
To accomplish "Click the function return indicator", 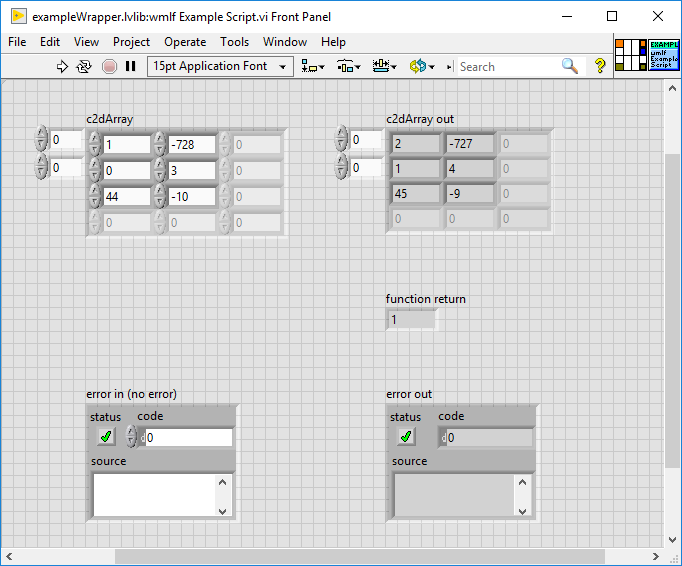I will click(x=411, y=320).
